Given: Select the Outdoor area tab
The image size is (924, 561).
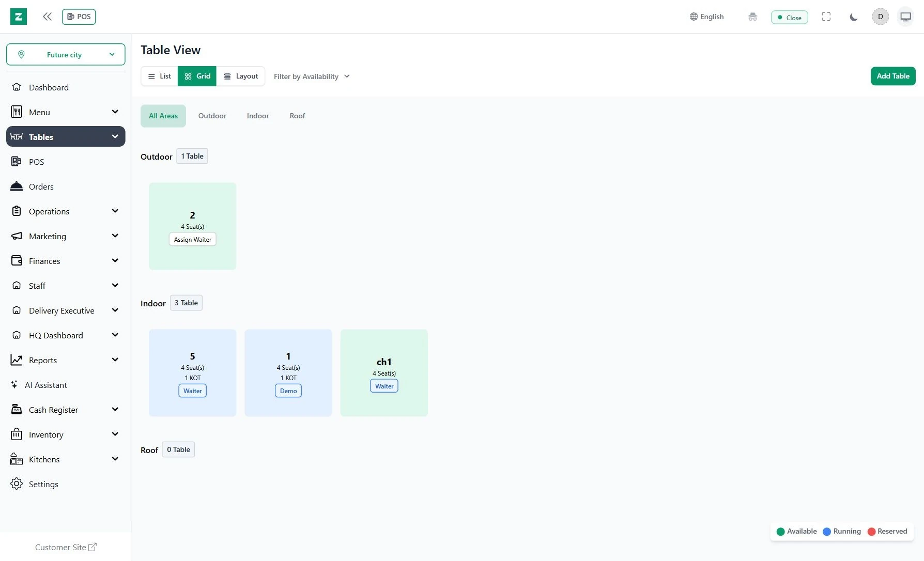Looking at the screenshot, I should [x=212, y=116].
